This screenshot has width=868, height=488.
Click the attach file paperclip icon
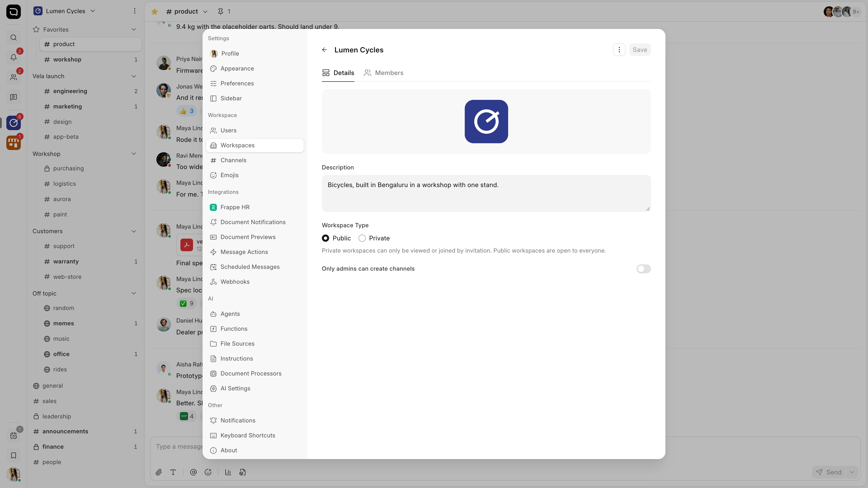159,472
